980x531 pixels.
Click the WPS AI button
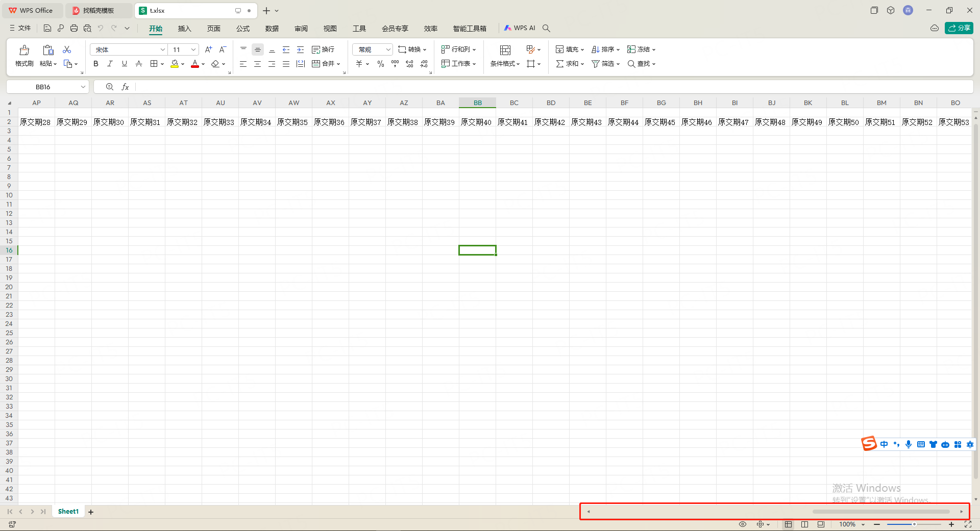click(x=520, y=28)
